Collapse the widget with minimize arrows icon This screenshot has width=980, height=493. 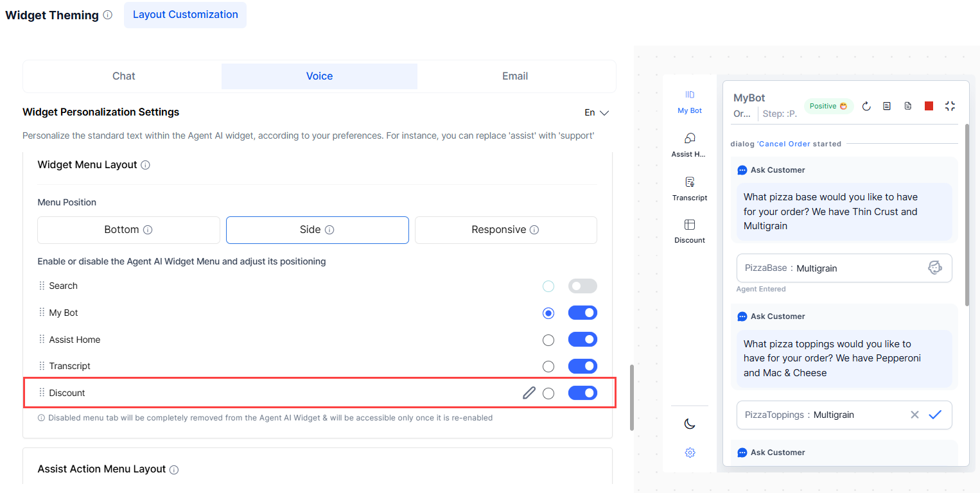pos(950,106)
